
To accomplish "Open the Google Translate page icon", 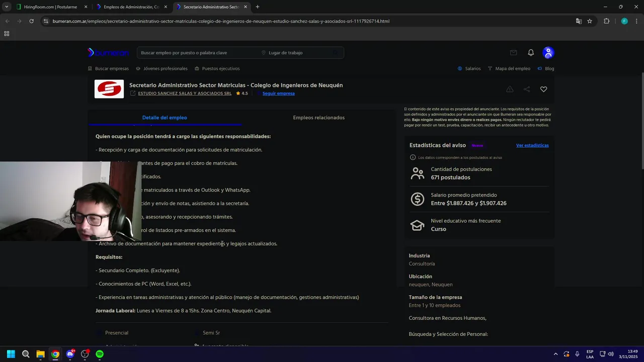I will coord(579,21).
